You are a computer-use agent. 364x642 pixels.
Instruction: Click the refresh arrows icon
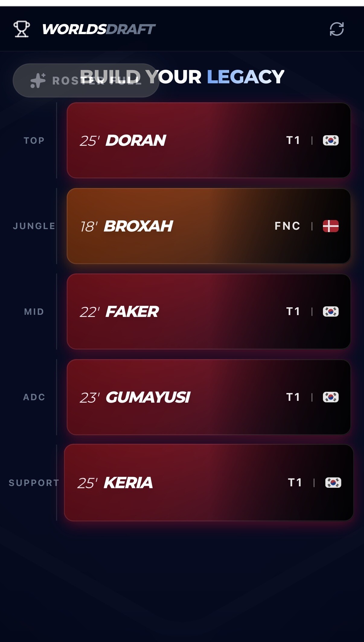(x=337, y=29)
